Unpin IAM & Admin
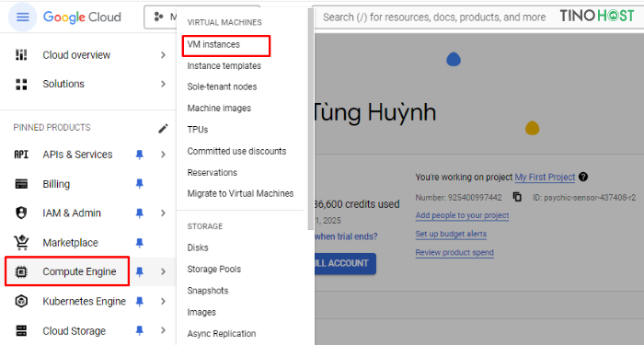The height and width of the screenshot is (345, 644). [x=140, y=213]
